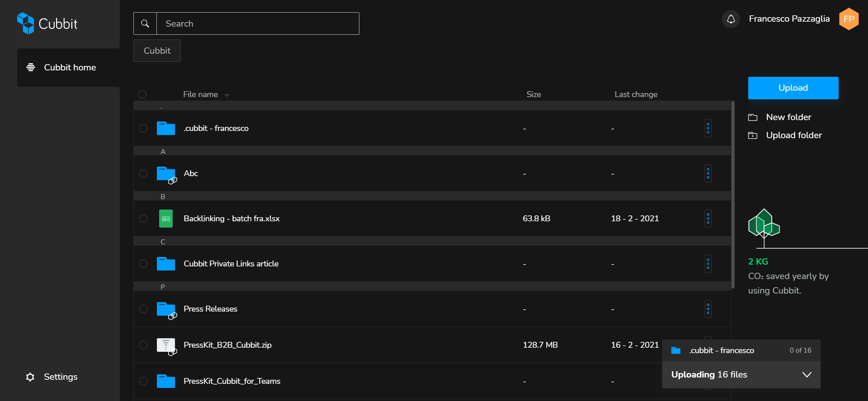This screenshot has height=401, width=868.
Task: Open the PressKit_B2B_Cubbit.zip archive icon
Action: tap(166, 345)
